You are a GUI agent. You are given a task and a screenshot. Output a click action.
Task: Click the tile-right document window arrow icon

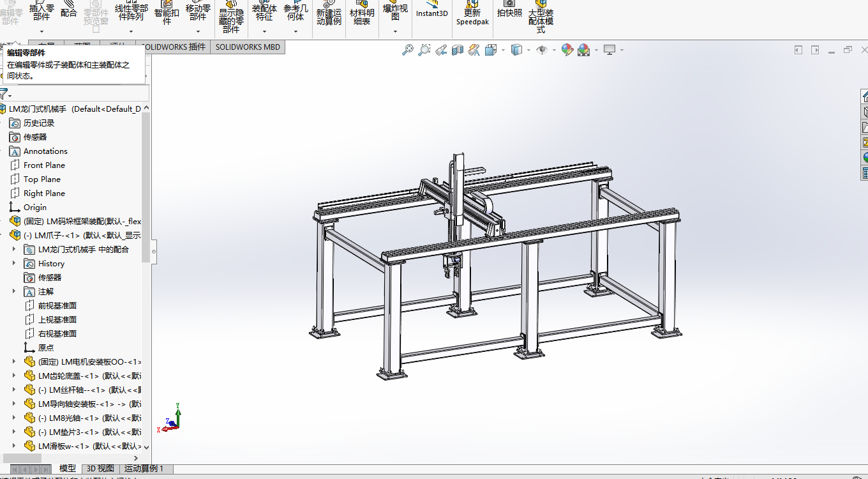[x=815, y=50]
